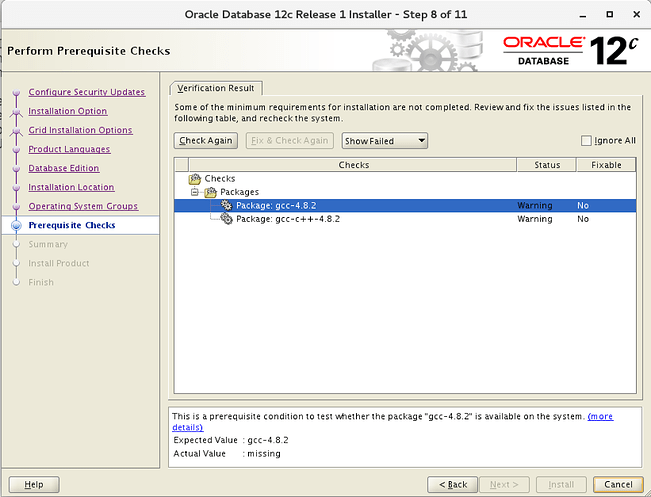Click the Installation Option step bullet
The height and width of the screenshot is (497, 651).
coord(16,111)
